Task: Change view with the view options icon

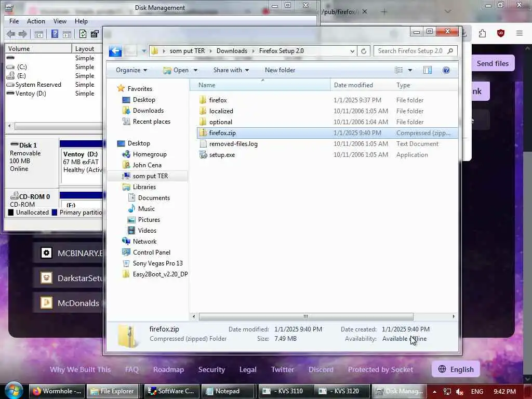Action: [x=398, y=70]
